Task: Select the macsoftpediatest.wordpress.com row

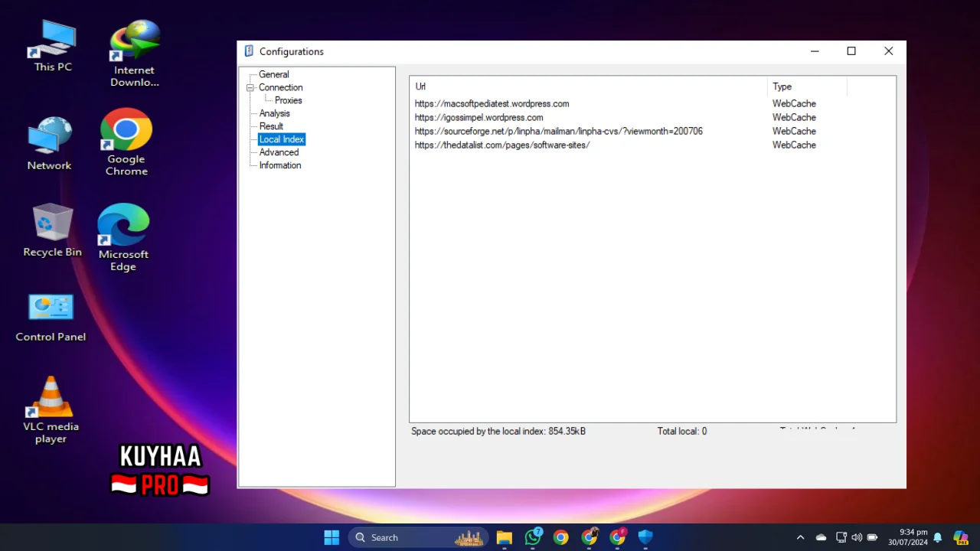Action: [x=652, y=103]
